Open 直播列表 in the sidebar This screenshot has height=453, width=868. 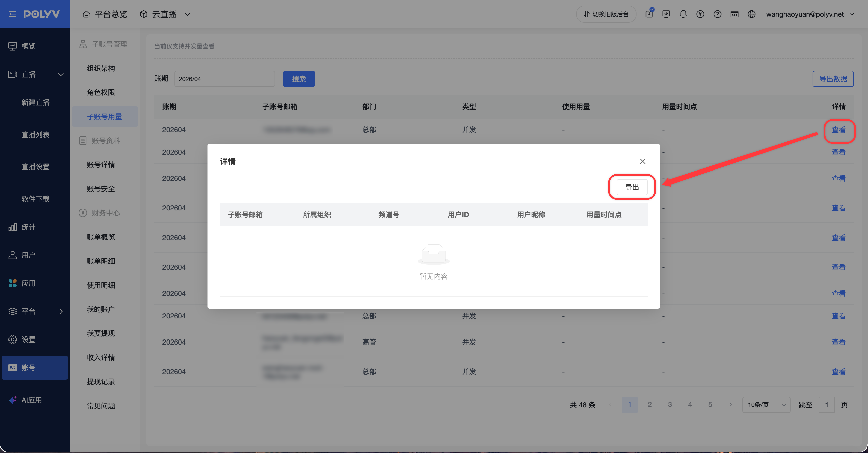[x=36, y=135]
